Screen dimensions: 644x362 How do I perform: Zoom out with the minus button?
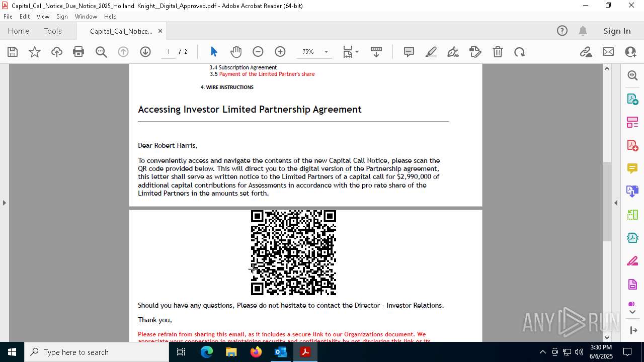(258, 52)
